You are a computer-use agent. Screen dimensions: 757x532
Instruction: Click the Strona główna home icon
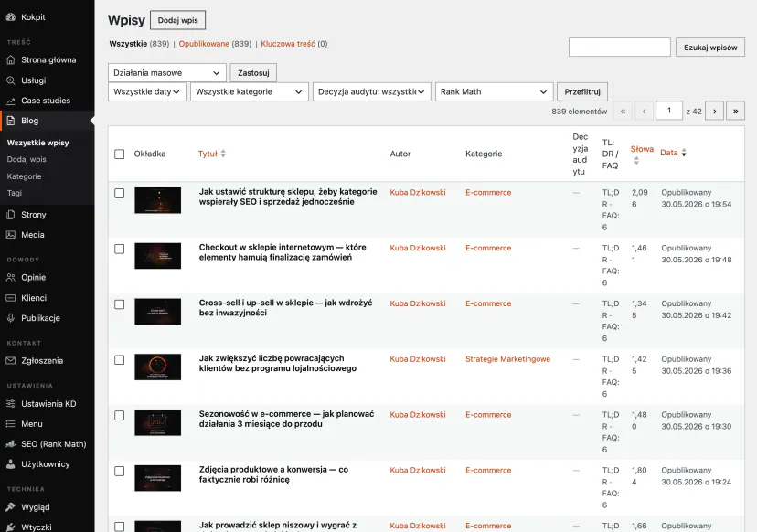point(11,59)
